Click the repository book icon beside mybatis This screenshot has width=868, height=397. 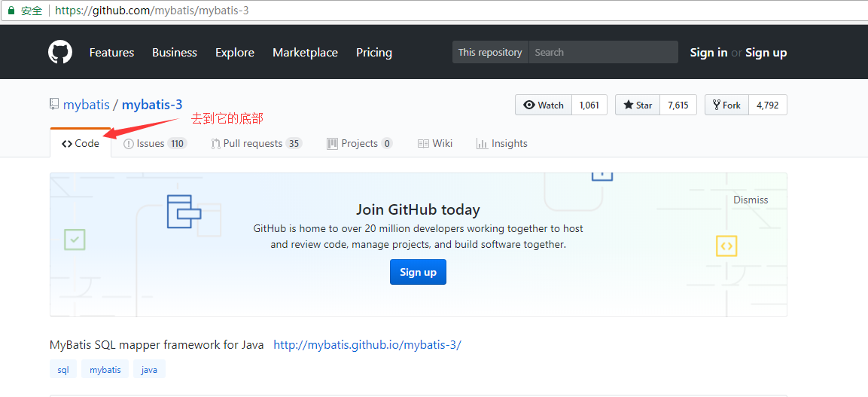(54, 104)
